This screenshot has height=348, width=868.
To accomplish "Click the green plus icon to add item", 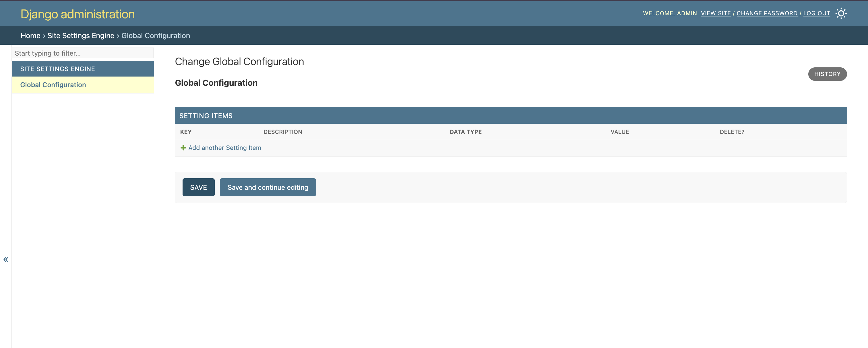I will [183, 148].
